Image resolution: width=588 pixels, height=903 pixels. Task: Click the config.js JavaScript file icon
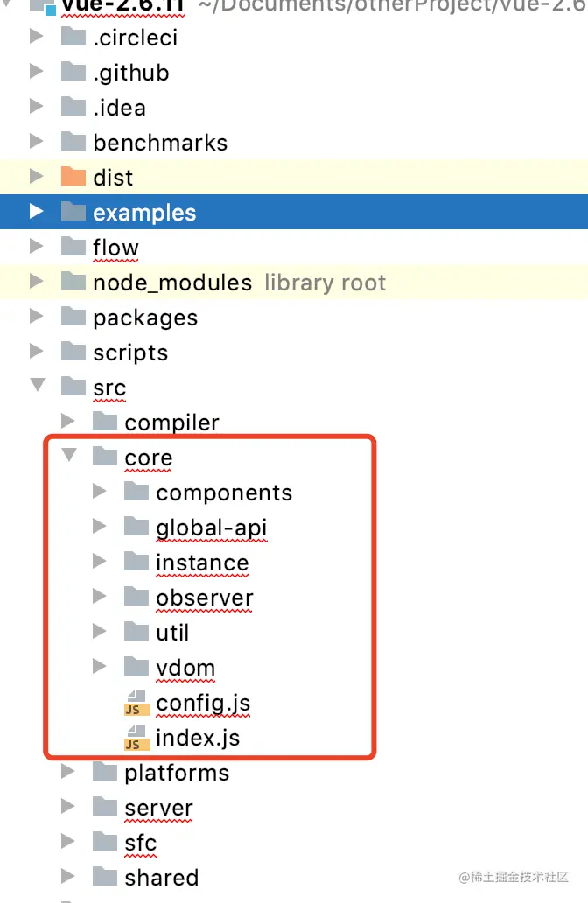(x=136, y=703)
